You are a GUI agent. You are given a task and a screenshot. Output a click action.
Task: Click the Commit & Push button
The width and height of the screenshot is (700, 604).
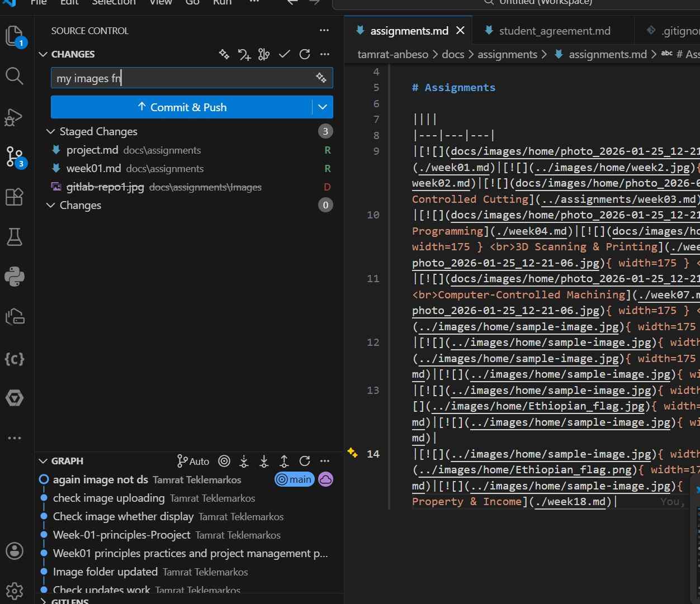tap(182, 107)
